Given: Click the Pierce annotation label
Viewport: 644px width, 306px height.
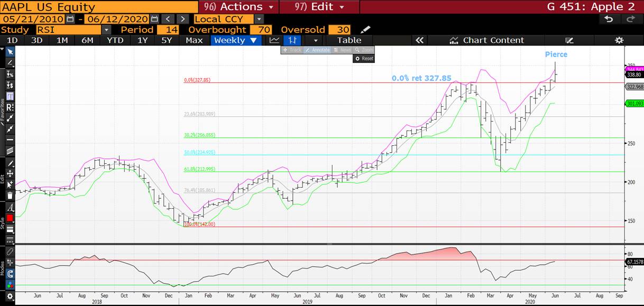Looking at the screenshot, I should pyautogui.click(x=556, y=54).
